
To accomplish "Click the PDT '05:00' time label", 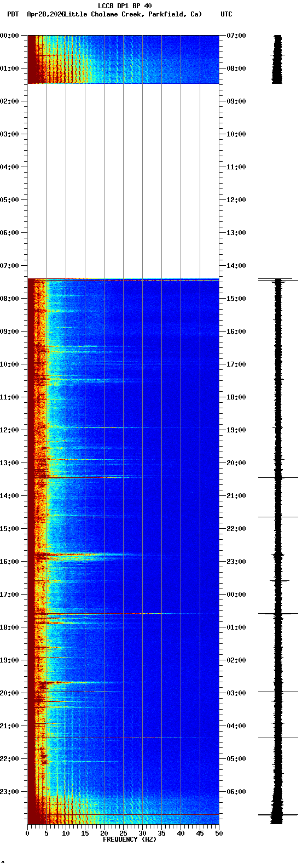I will click(9, 200).
